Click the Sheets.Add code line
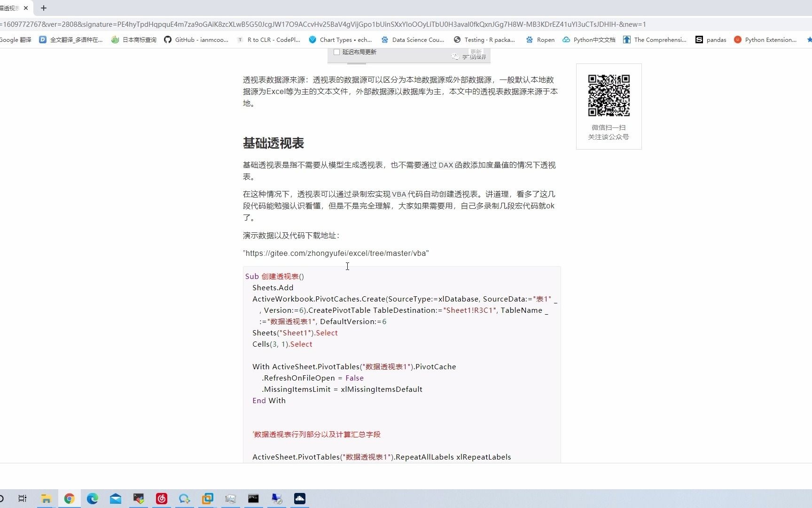Screen dimensions: 812x508 (273, 288)
